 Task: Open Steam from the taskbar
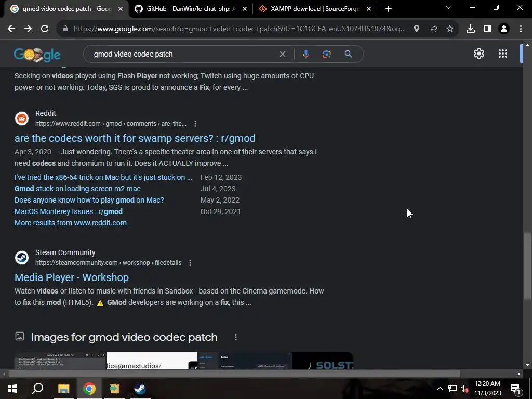(140, 389)
